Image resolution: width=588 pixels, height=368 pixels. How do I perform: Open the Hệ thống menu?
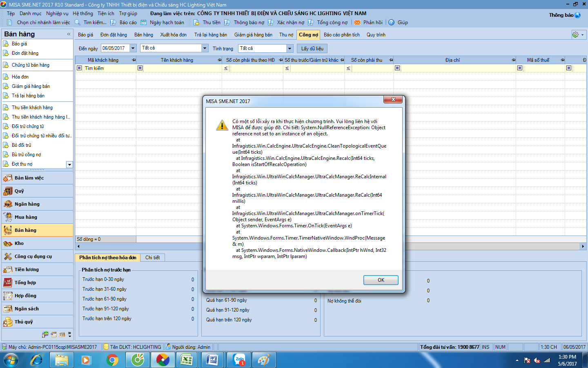tap(83, 13)
